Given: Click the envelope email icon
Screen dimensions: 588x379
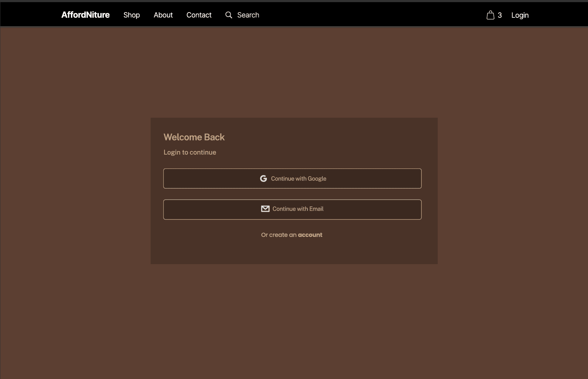Looking at the screenshot, I should (x=265, y=209).
